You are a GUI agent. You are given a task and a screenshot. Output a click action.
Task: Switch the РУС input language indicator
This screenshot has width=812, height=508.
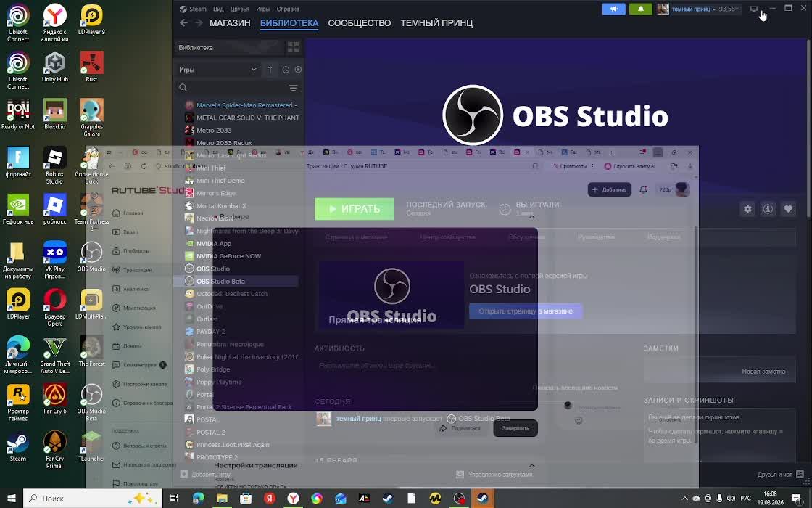tap(746, 498)
